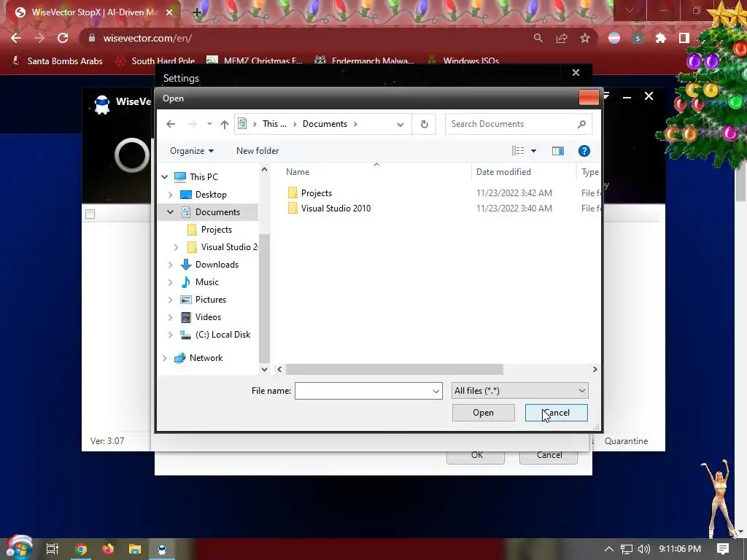Click navigation pane scroll down arrow
The height and width of the screenshot is (560, 747).
264,369
